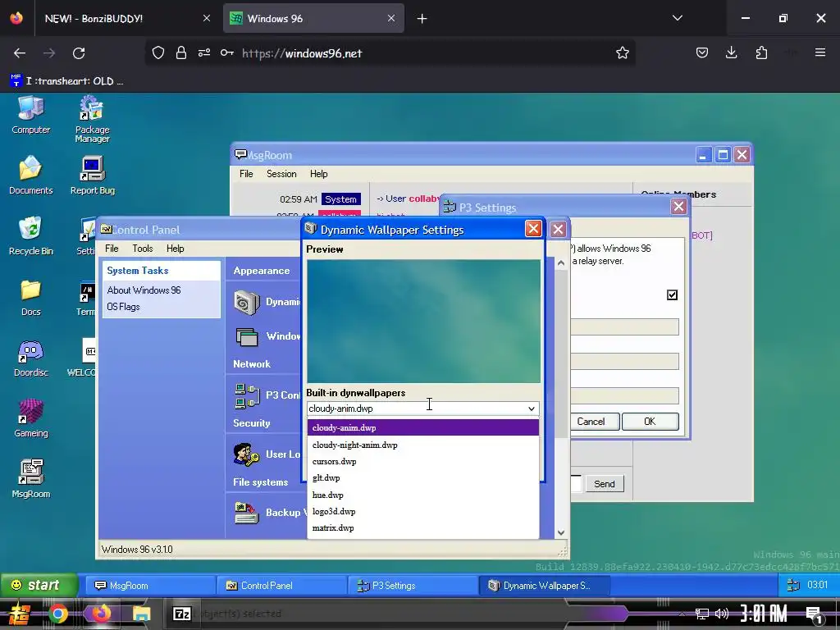Open the I :transheart: OLD bookmark
Image resolution: width=840 pixels, height=630 pixels.
click(67, 81)
